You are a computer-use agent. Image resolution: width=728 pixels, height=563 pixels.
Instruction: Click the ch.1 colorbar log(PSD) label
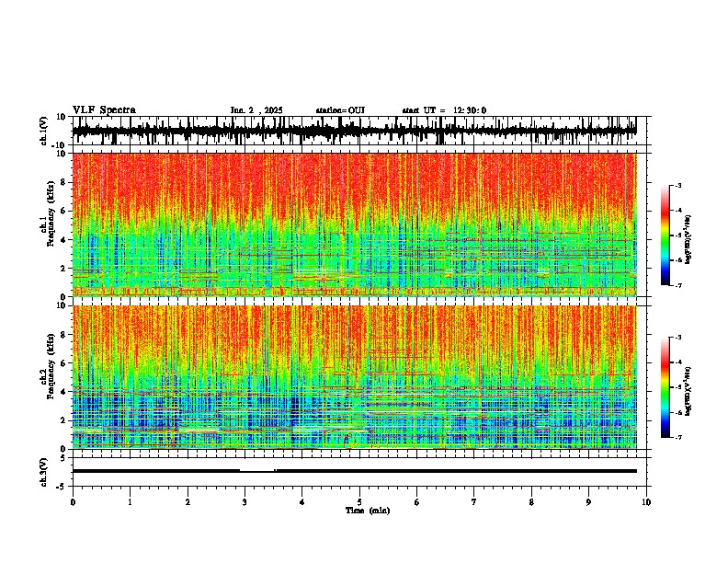coord(688,239)
